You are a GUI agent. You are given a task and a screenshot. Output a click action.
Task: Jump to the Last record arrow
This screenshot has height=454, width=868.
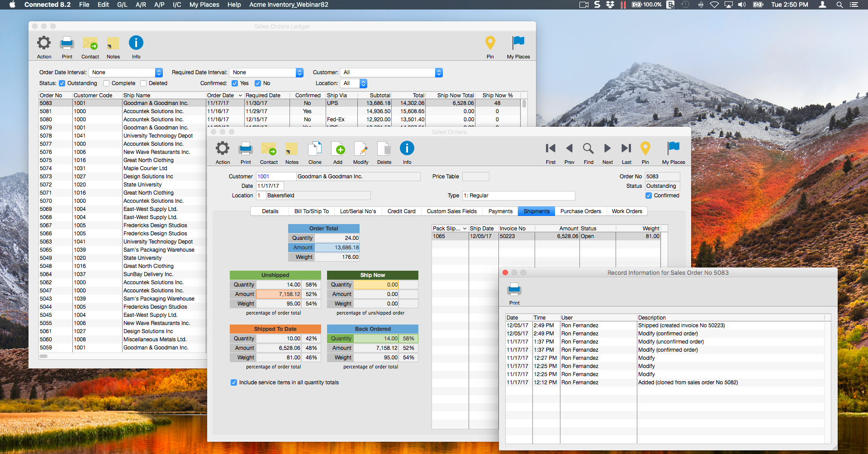point(626,148)
